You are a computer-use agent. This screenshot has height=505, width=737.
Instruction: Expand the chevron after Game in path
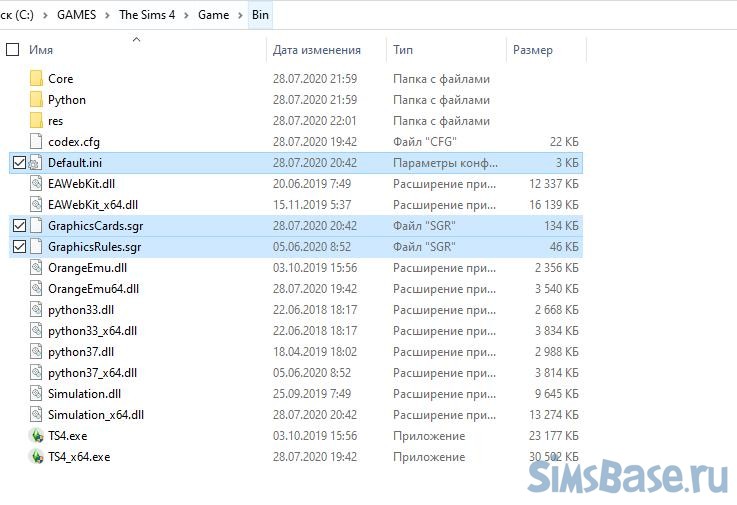point(238,15)
